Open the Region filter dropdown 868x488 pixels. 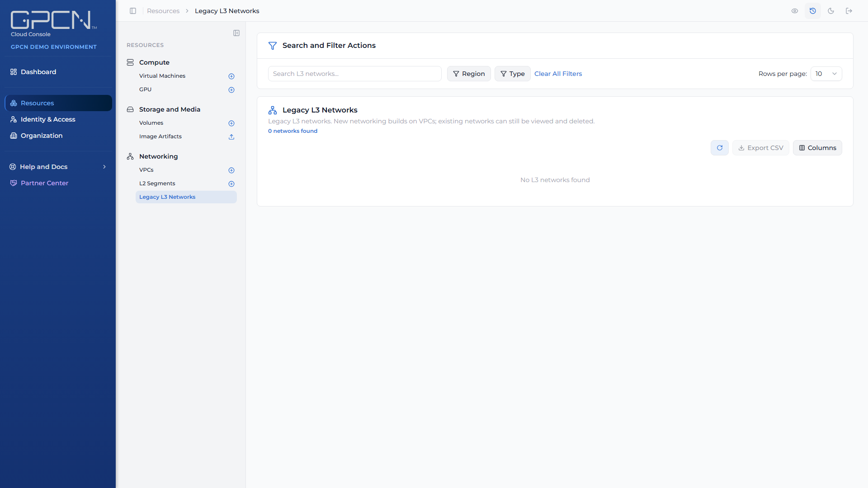pos(469,74)
